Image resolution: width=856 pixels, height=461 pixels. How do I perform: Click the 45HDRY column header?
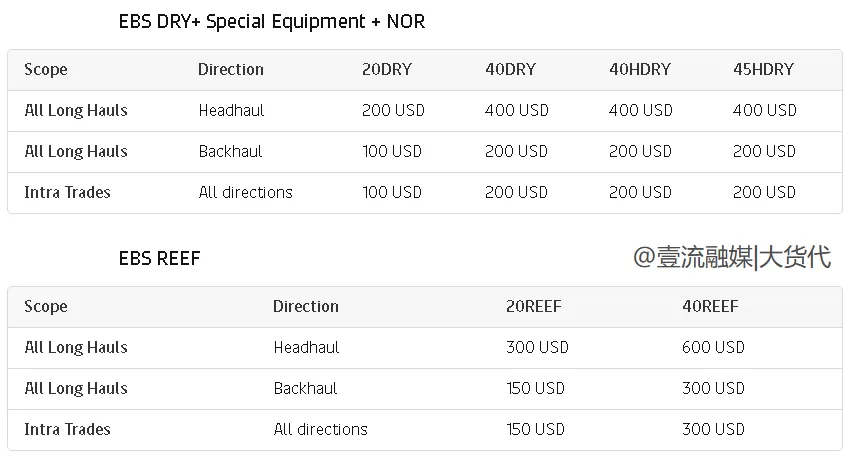(x=763, y=70)
